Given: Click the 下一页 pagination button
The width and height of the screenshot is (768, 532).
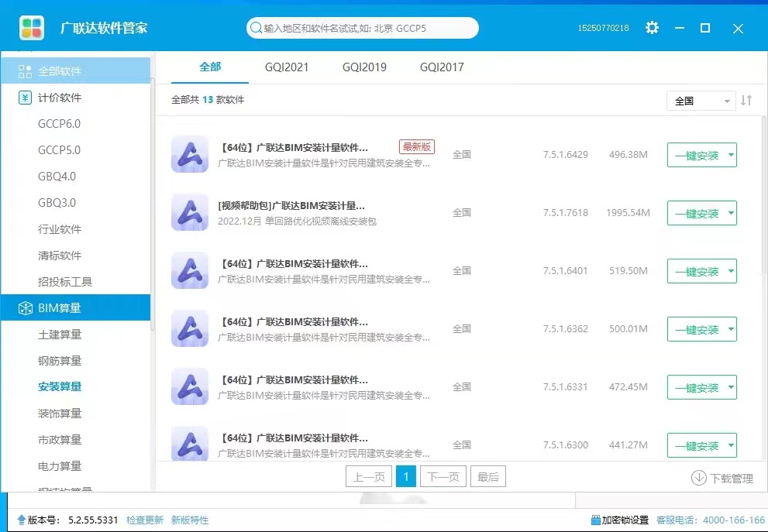Looking at the screenshot, I should [443, 477].
